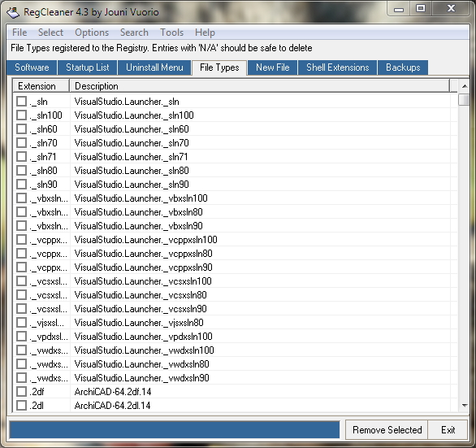Open the Search menu

134,33
